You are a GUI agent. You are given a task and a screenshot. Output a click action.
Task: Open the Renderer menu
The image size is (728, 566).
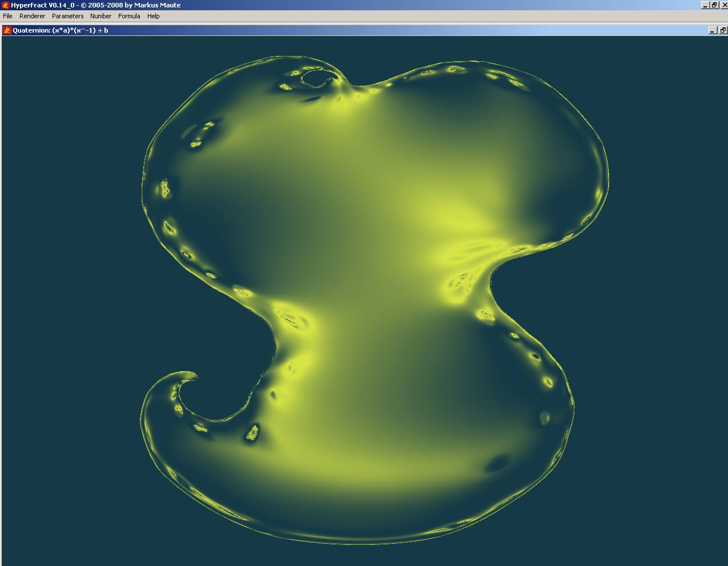(32, 16)
